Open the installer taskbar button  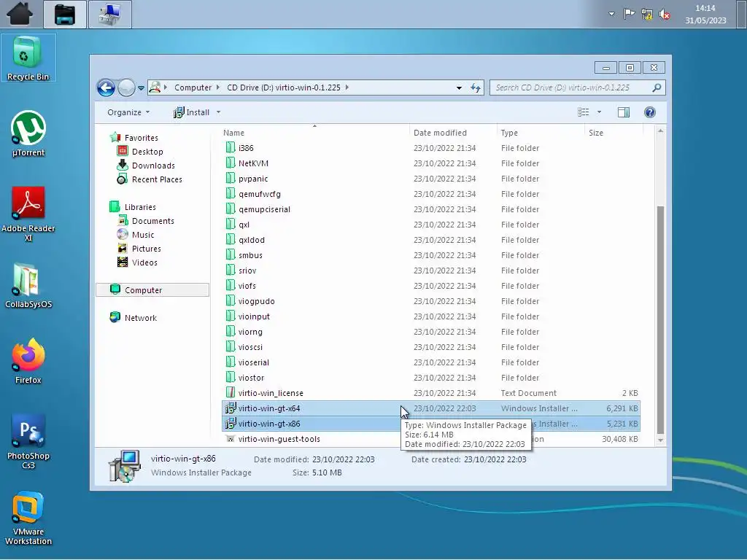[x=110, y=15]
